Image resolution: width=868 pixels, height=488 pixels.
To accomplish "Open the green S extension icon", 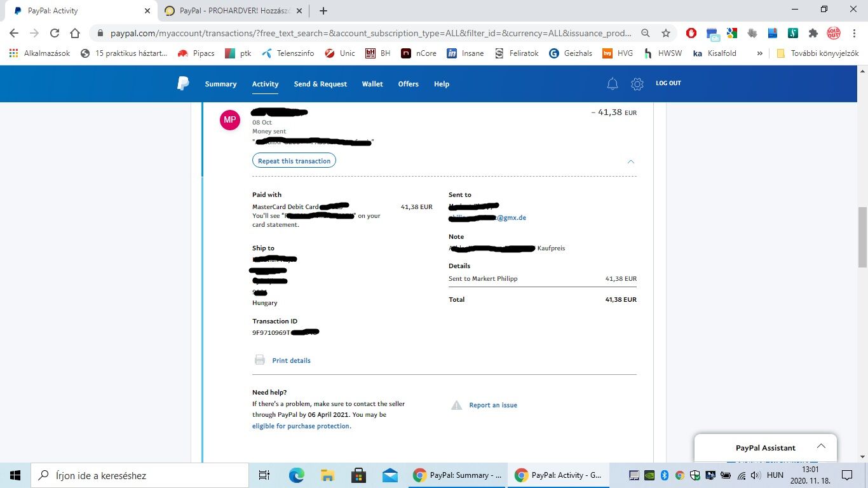I will coord(793,33).
